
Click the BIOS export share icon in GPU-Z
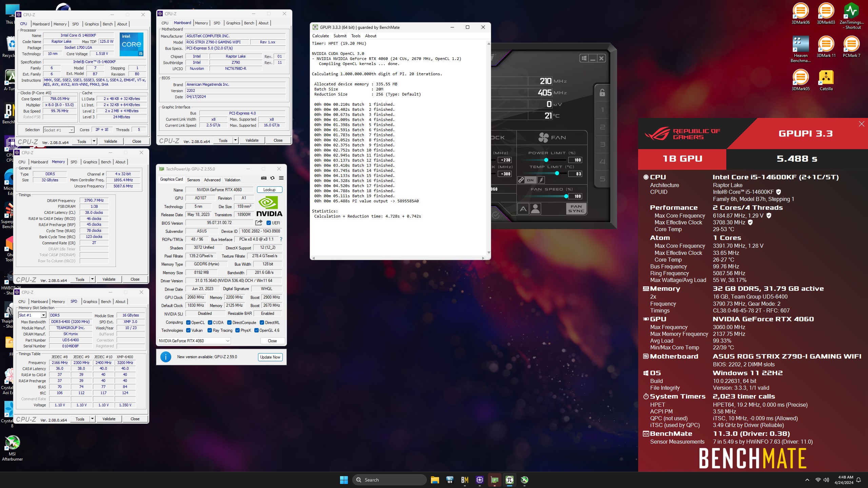(259, 223)
